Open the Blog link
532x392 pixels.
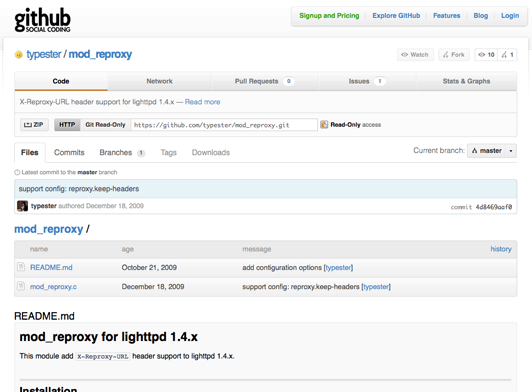point(481,16)
